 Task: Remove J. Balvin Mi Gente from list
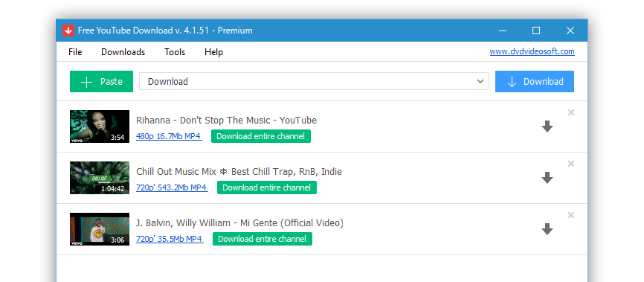click(x=571, y=215)
